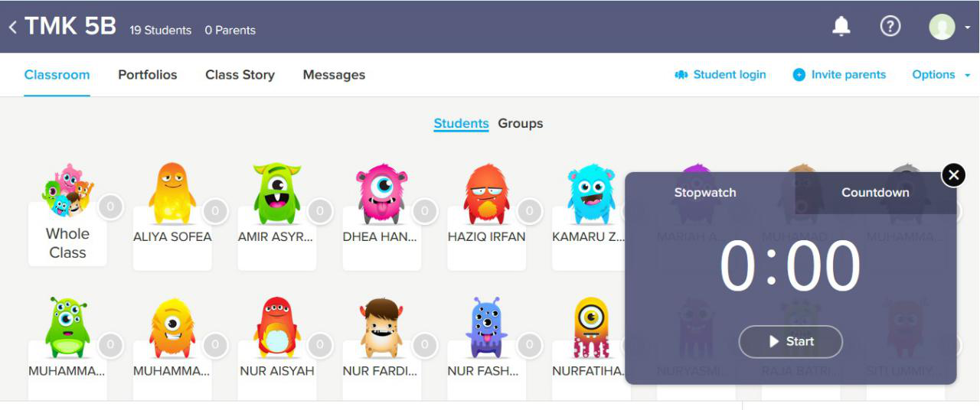
Task: Expand the Options dropdown menu
Action: 941,75
